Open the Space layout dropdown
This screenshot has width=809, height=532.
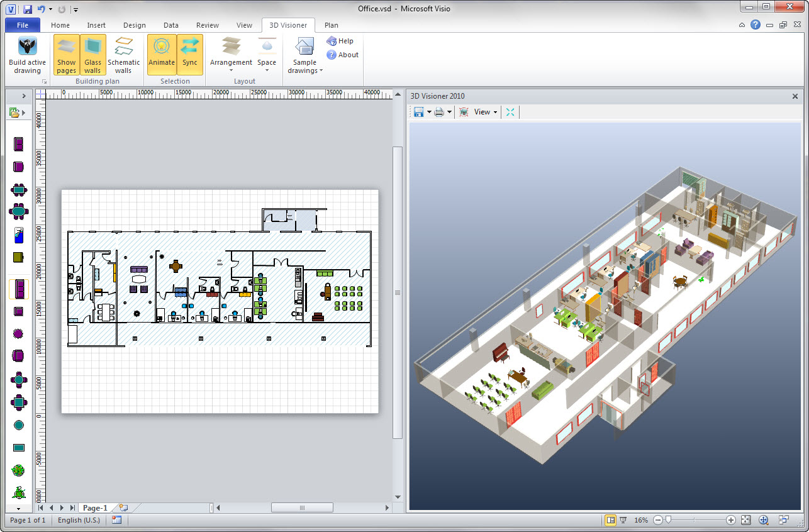[x=267, y=55]
